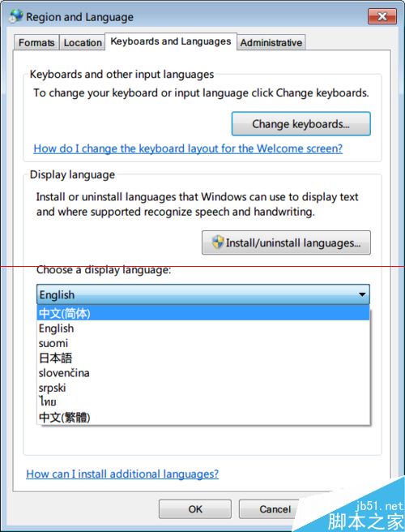Viewport: 405px width, 532px height.
Task: Select srpski from the list
Action: click(x=203, y=388)
